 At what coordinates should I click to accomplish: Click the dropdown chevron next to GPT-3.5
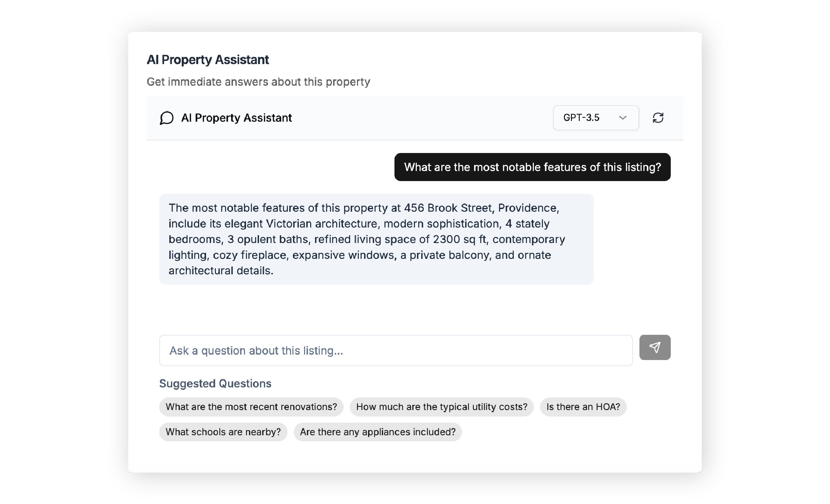point(623,118)
